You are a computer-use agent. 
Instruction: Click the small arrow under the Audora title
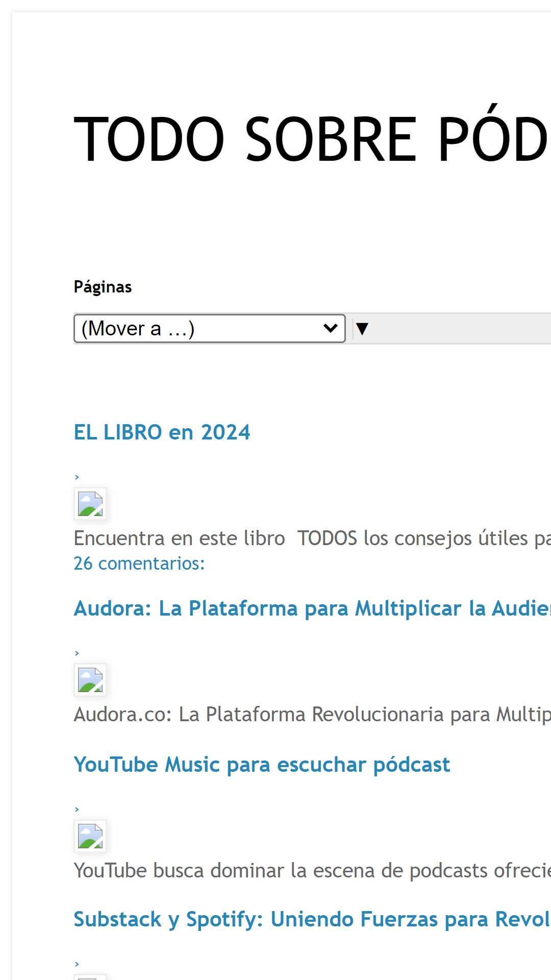point(77,653)
